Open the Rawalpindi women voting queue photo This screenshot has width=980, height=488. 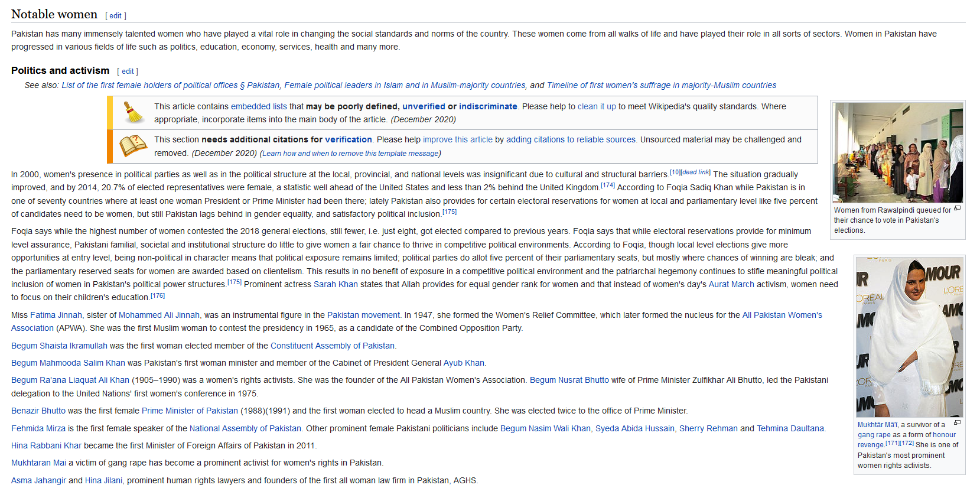click(x=897, y=152)
